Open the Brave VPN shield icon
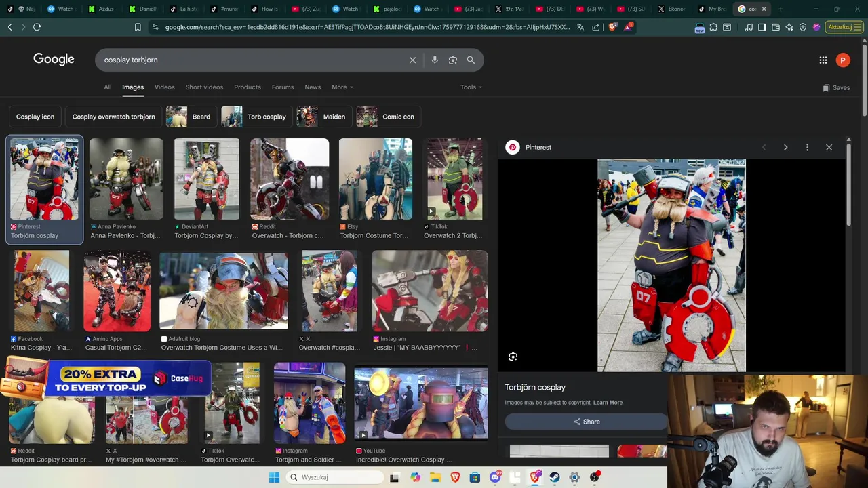This screenshot has width=868, height=488. click(x=803, y=27)
